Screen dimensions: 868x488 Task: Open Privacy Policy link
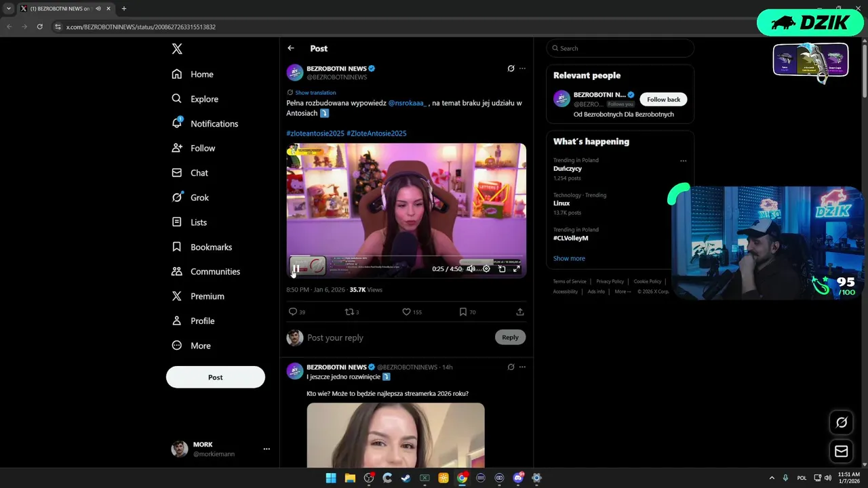tap(610, 281)
